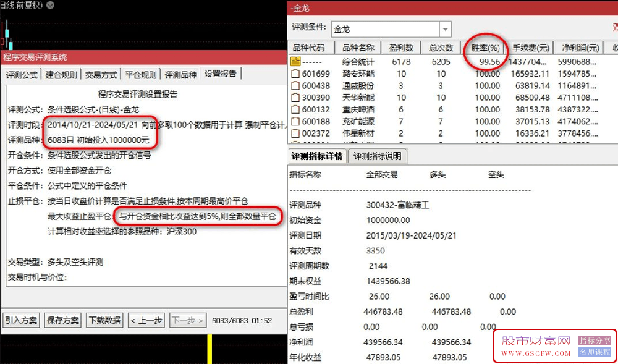Open the 评测条件 combo box dropdown arrow
The width and height of the screenshot is (618, 364).
446,29
